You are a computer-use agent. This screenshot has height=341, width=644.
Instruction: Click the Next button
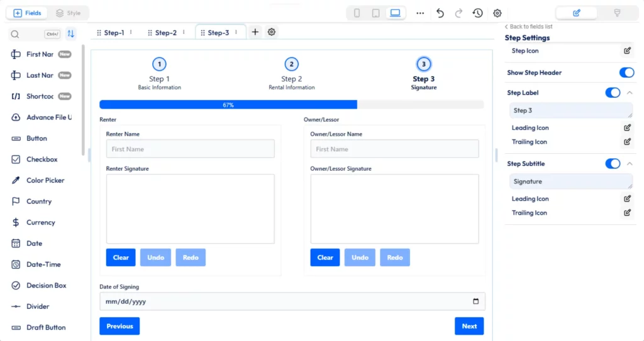[x=469, y=326]
